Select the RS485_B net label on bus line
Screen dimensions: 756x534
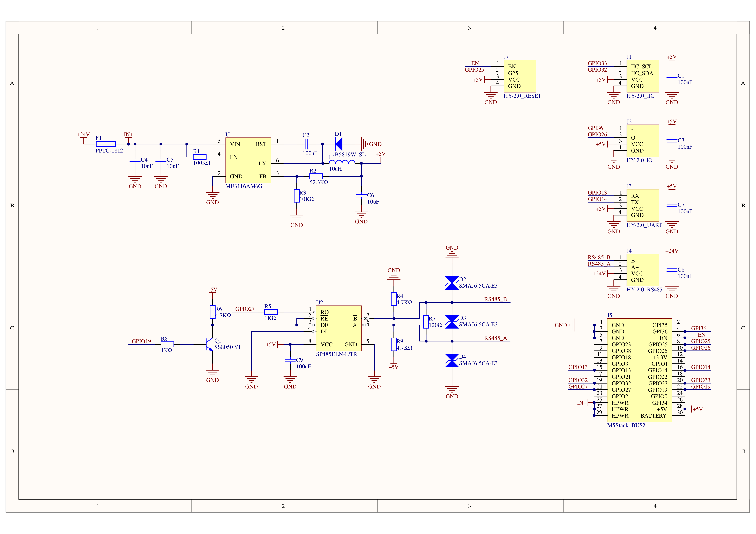[x=495, y=299]
